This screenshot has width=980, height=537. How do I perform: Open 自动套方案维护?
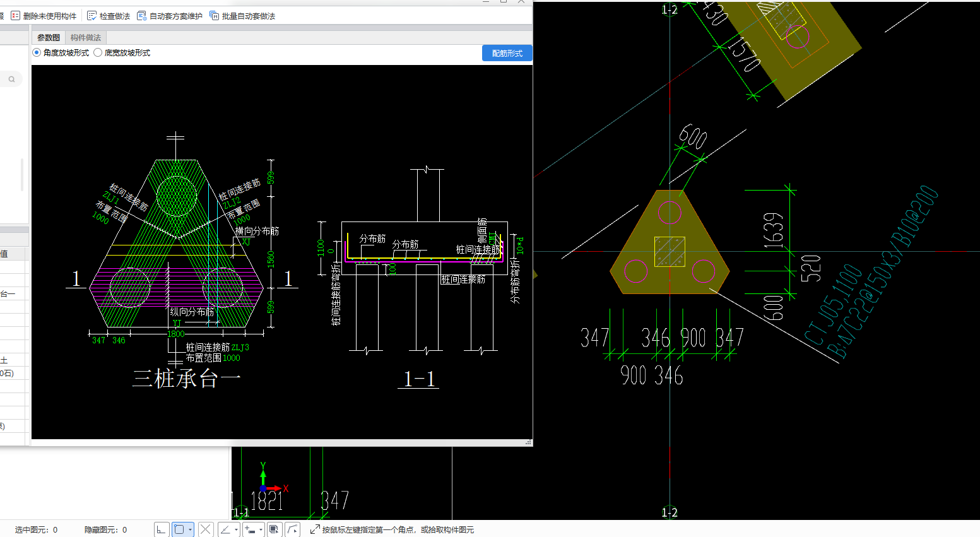tap(170, 16)
